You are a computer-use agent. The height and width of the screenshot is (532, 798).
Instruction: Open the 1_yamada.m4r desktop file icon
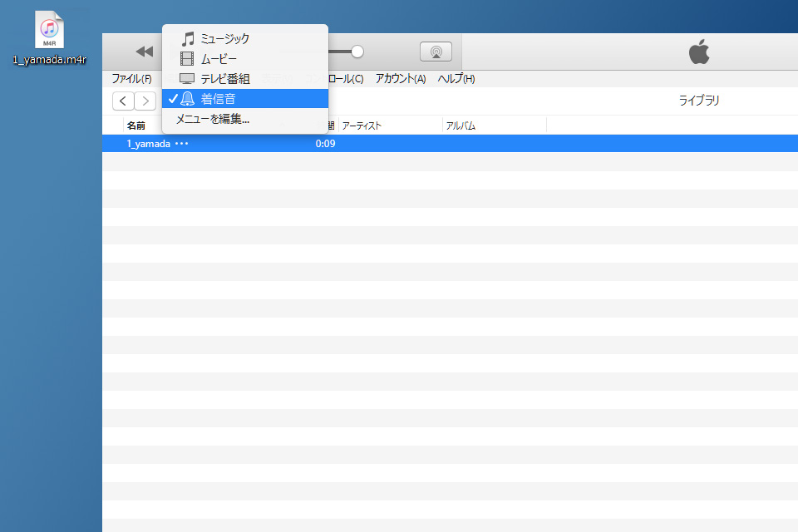[49, 37]
